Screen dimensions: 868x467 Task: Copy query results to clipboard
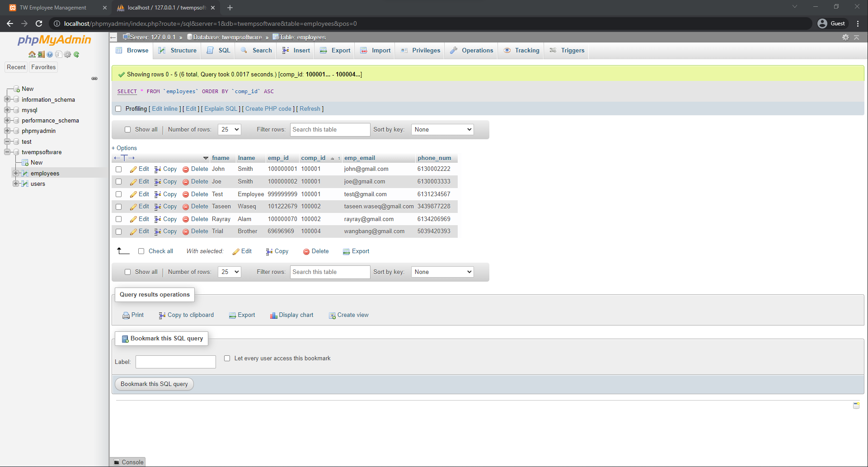(186, 315)
